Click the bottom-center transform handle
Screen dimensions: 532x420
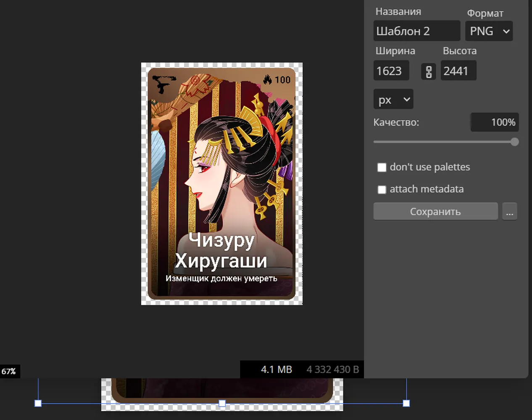click(x=222, y=403)
